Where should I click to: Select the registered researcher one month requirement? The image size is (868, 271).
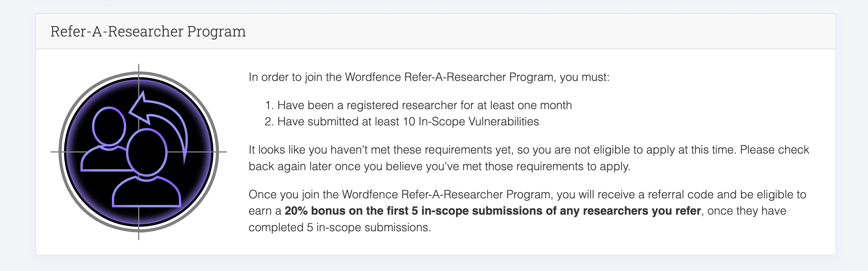tap(424, 105)
